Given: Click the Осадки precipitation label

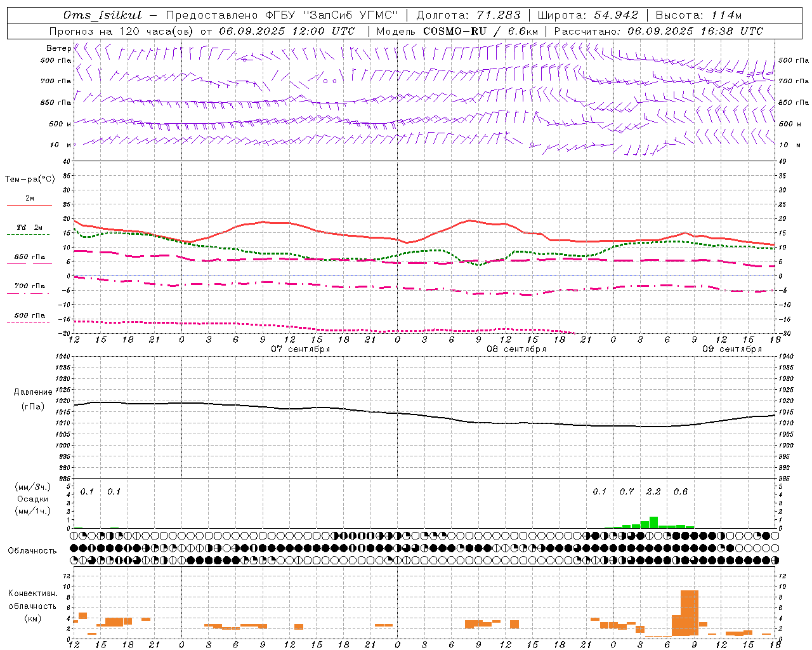Looking at the screenshot, I should [x=32, y=499].
